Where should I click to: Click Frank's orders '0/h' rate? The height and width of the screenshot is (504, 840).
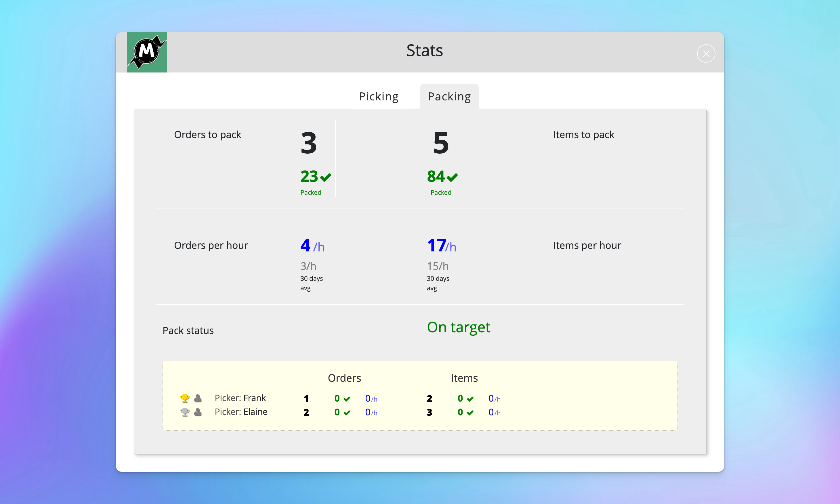371,399
